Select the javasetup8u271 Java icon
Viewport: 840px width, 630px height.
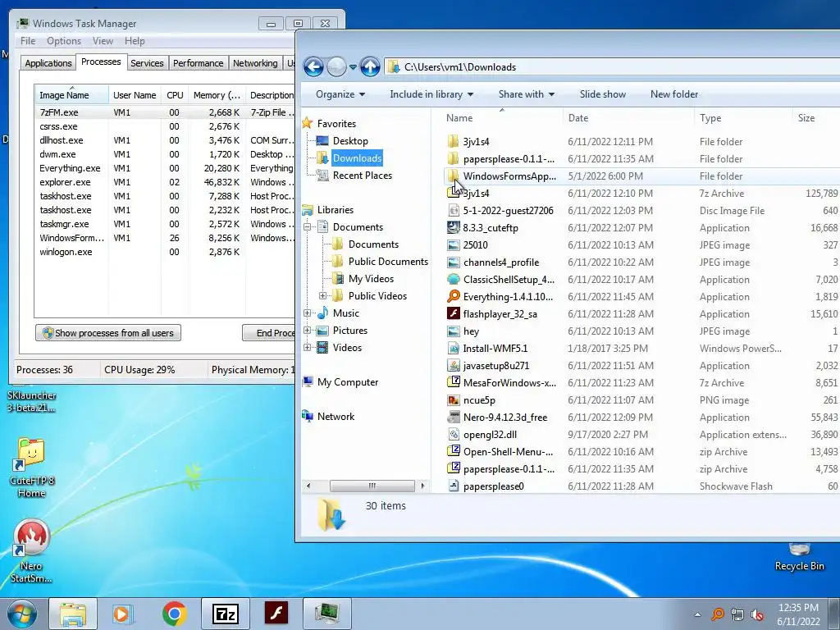(x=453, y=365)
